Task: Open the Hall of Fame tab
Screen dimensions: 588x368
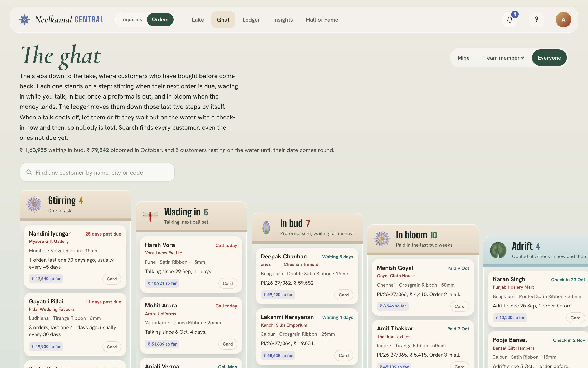Action: point(322,20)
